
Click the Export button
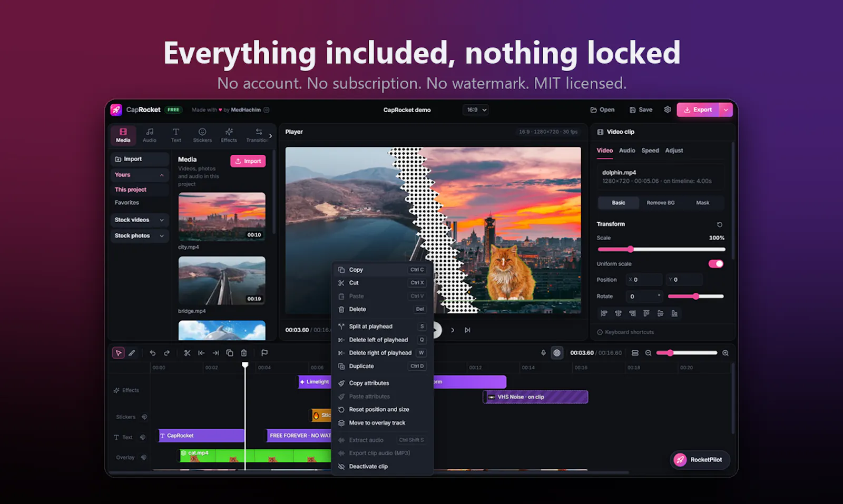(x=698, y=110)
